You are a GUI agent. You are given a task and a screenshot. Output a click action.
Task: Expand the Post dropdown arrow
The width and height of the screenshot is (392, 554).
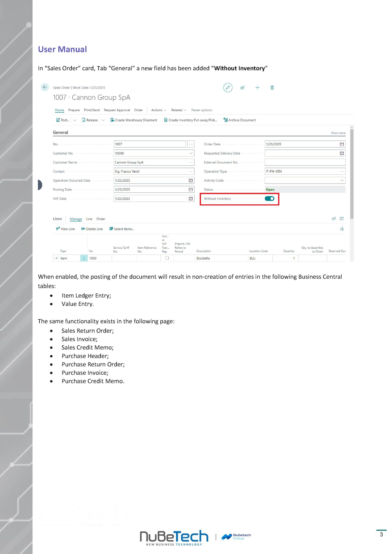75,120
